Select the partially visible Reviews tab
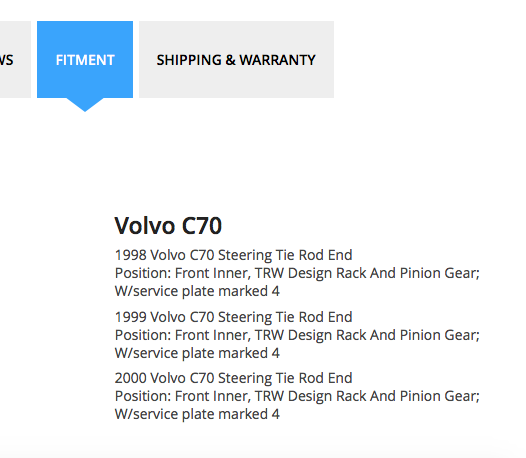This screenshot has height=458, width=526. click(15, 59)
